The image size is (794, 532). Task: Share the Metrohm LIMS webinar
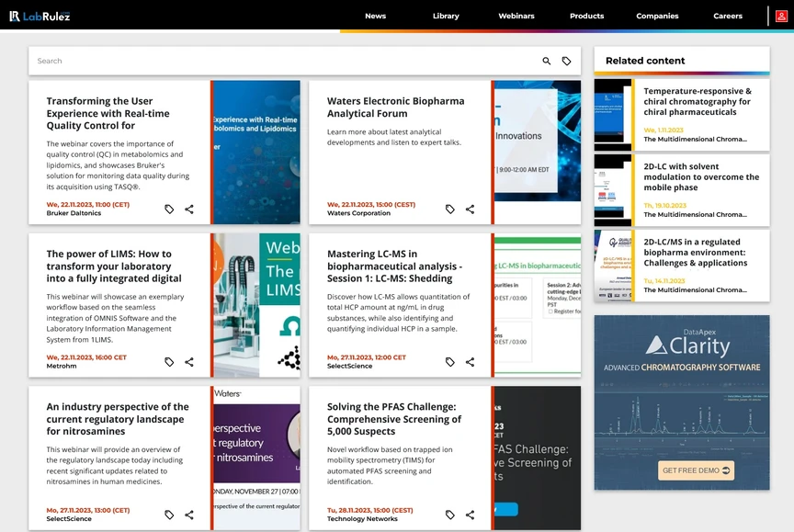pos(189,362)
